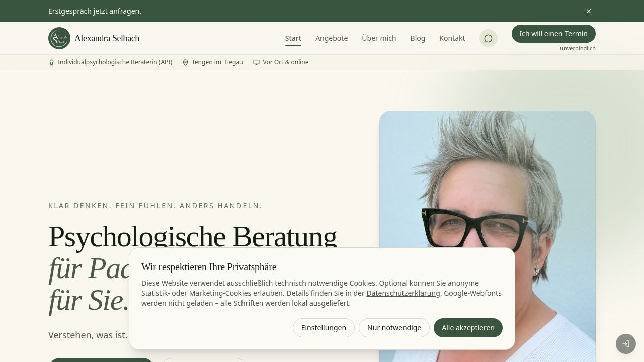Image resolution: width=644 pixels, height=362 pixels.
Task: Open cookie Einstellungen
Action: pyautogui.click(x=324, y=328)
